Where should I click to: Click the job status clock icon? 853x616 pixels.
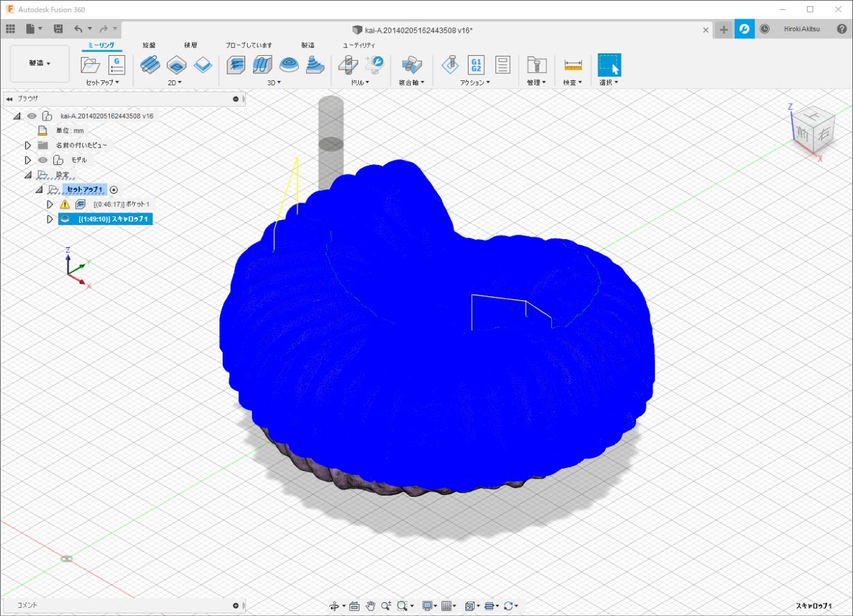point(765,29)
